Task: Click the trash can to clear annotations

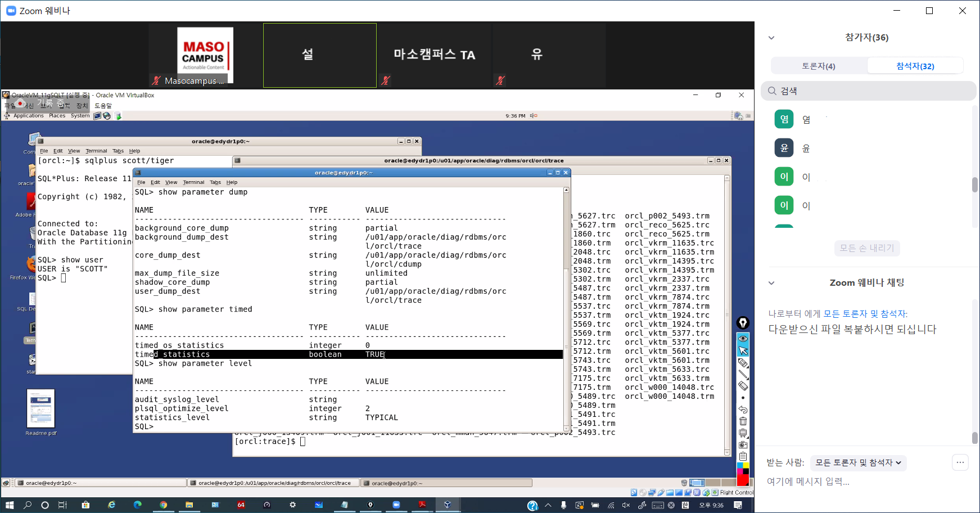Action: pyautogui.click(x=743, y=421)
